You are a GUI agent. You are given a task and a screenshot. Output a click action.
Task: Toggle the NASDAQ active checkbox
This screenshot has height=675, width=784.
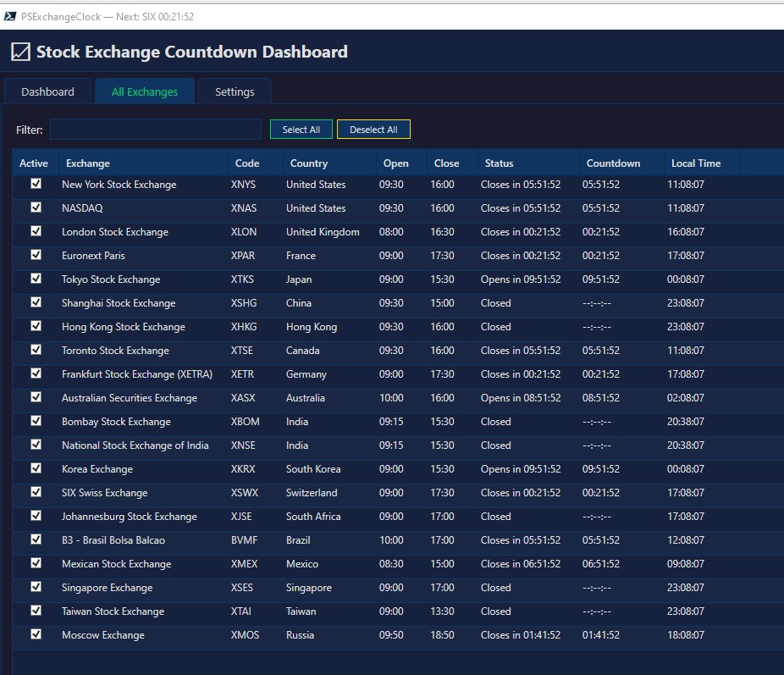36,207
